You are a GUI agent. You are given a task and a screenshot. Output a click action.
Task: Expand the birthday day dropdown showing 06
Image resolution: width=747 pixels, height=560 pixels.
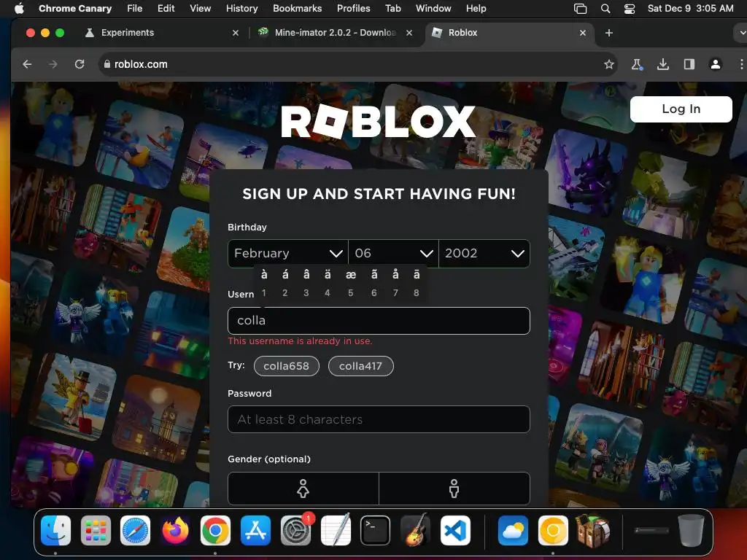393,253
